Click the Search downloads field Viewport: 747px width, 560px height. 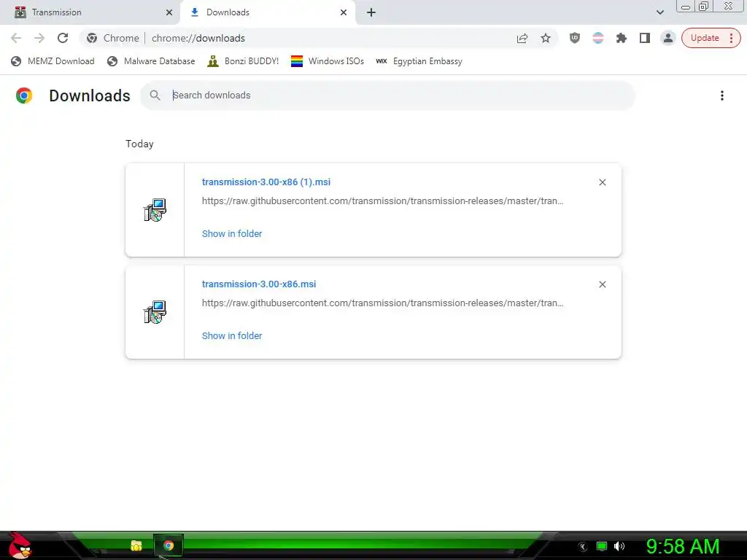pyautogui.click(x=388, y=96)
